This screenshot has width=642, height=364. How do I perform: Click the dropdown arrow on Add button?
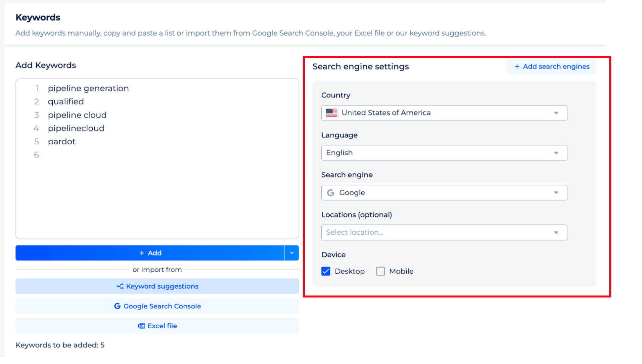(x=292, y=253)
